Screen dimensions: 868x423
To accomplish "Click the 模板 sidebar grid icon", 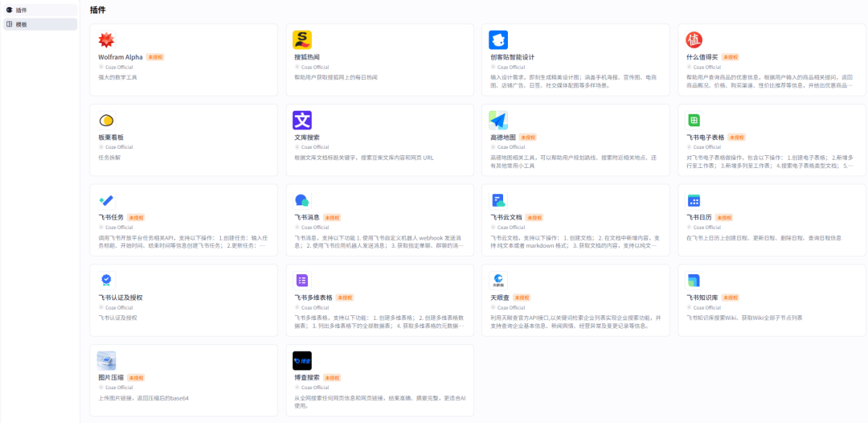I will [x=9, y=24].
